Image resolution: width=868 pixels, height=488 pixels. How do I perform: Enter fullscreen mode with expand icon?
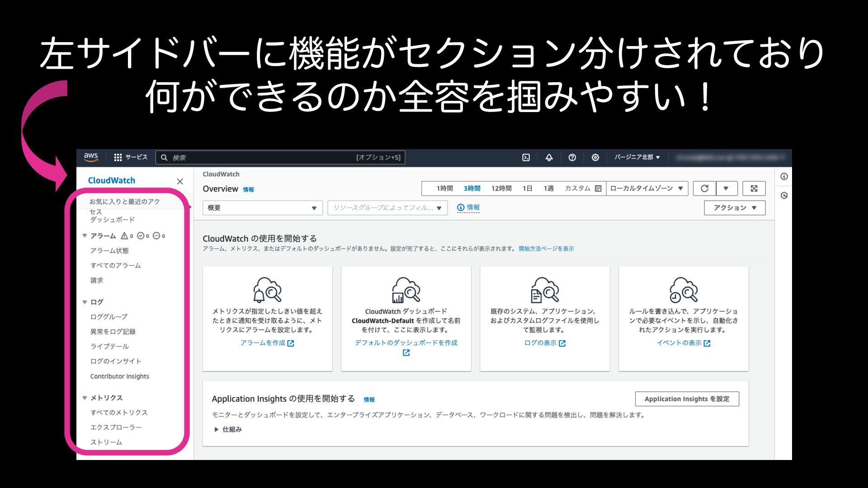(x=754, y=188)
